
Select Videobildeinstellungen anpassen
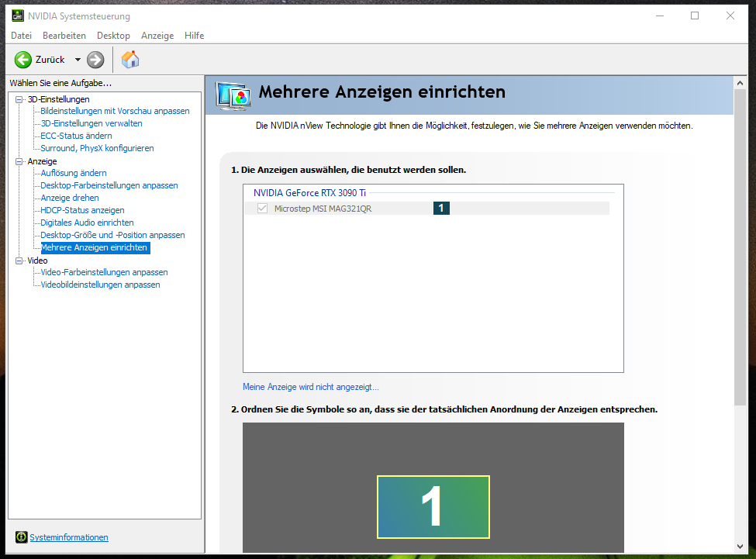[x=100, y=285]
